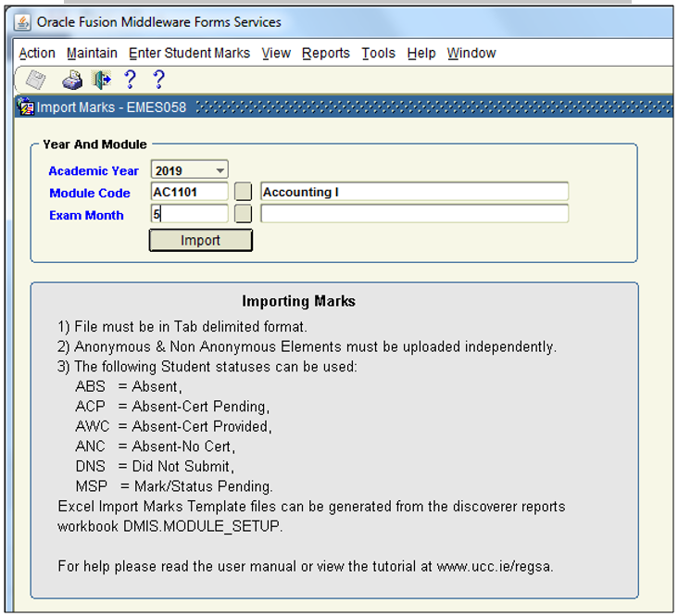Open the Module Code list of values button

[243, 193]
